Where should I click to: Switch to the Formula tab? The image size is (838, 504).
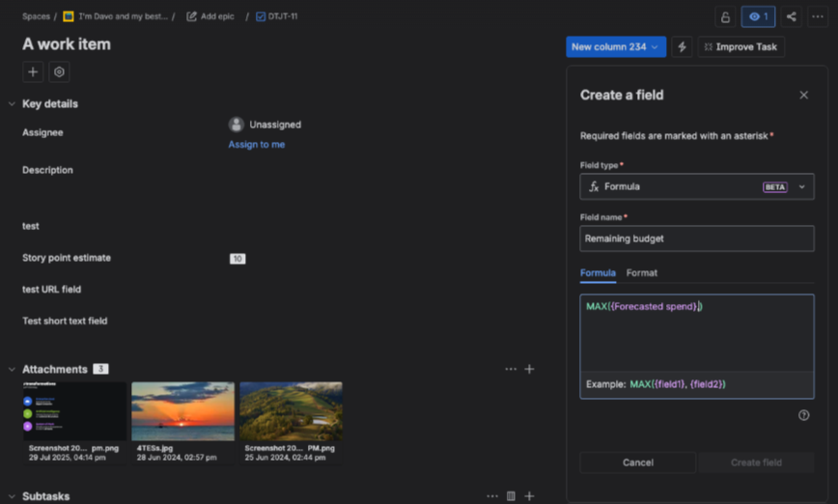click(598, 273)
